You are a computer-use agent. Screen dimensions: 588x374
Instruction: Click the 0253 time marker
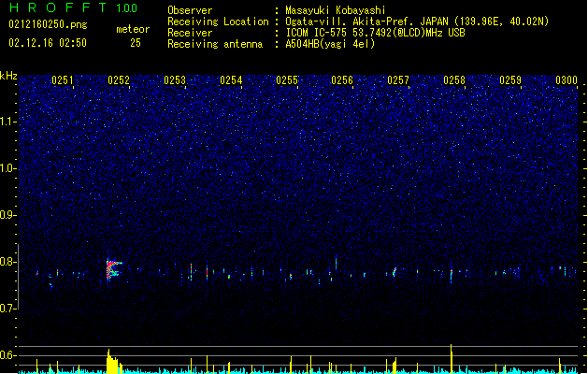[175, 80]
